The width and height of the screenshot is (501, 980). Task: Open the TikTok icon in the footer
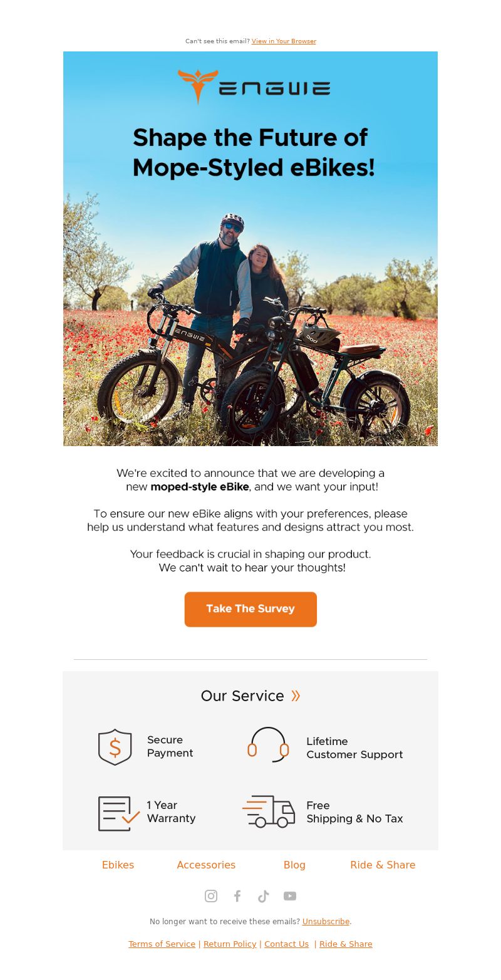point(264,896)
